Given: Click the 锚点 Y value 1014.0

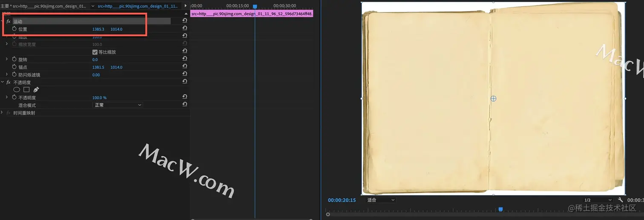Looking at the screenshot, I should point(116,67).
